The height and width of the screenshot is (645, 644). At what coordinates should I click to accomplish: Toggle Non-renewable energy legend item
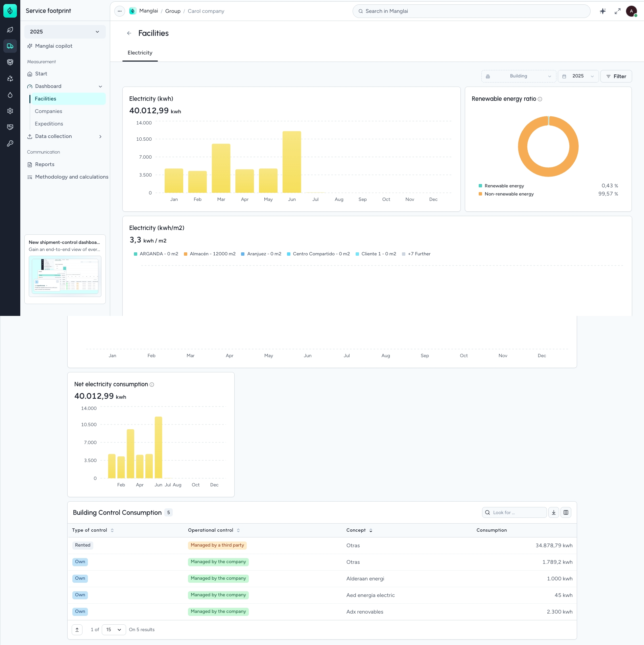click(x=508, y=194)
